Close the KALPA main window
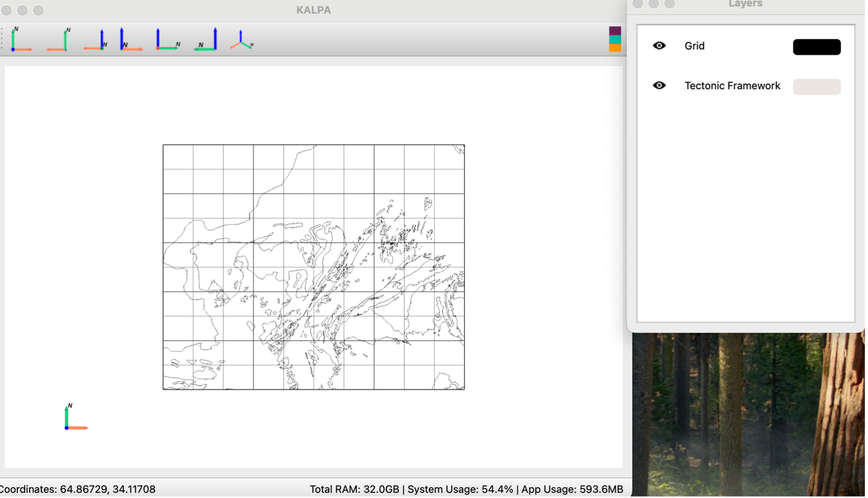The image size is (868, 498). coord(6,11)
